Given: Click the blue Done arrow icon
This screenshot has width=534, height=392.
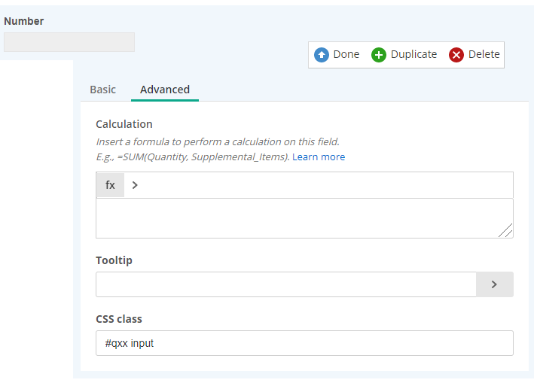Looking at the screenshot, I should point(322,55).
